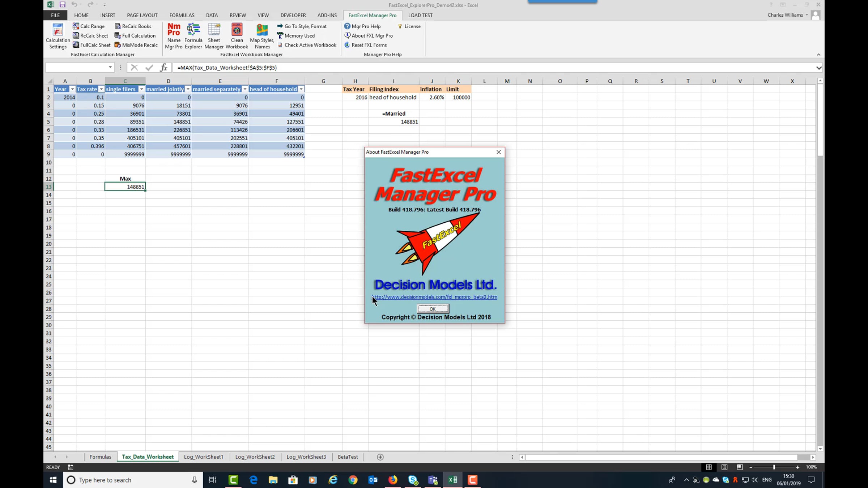Screen dimensions: 868x488
Task: Run Check Active Workbook
Action: pyautogui.click(x=307, y=45)
